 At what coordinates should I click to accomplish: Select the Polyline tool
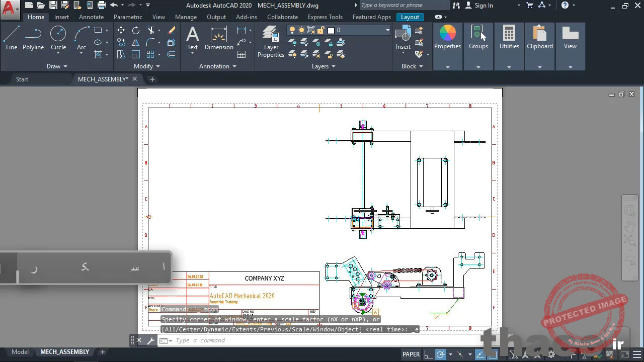click(33, 38)
